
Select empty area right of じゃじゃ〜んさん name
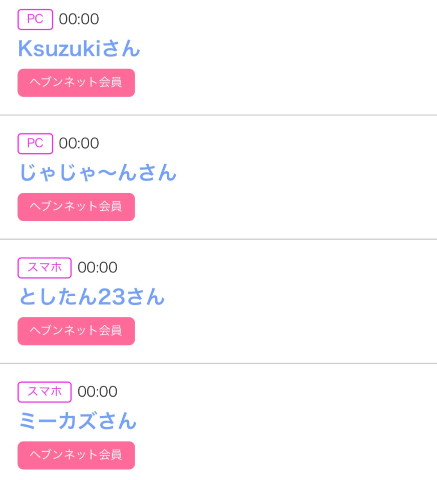pos(307,173)
